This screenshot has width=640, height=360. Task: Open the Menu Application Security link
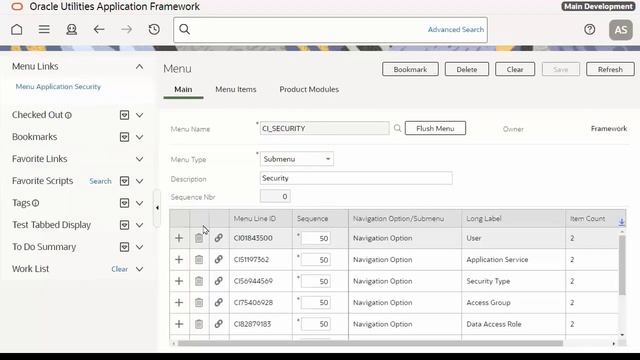(x=58, y=87)
